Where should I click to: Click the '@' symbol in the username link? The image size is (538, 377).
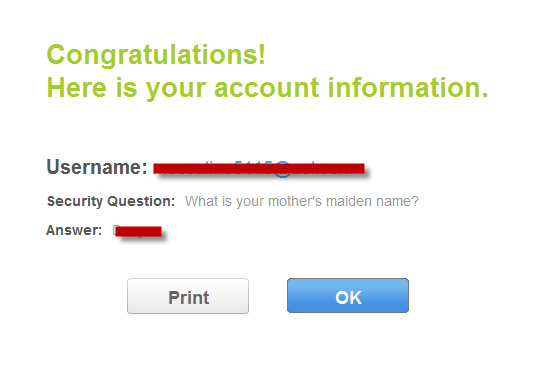click(x=283, y=169)
